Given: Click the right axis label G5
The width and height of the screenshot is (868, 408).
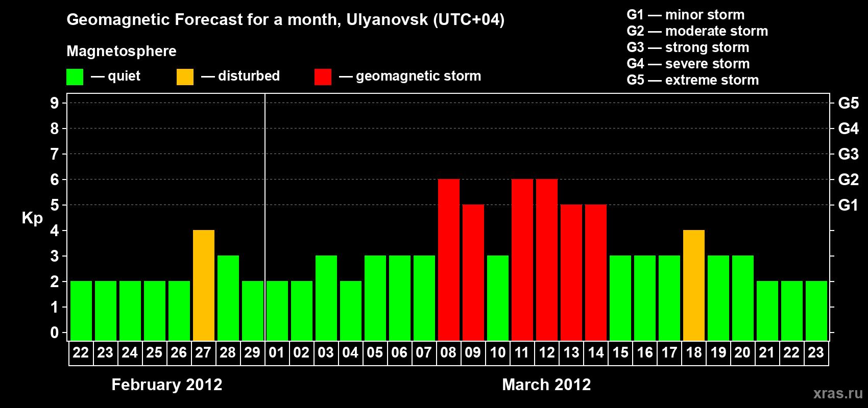Looking at the screenshot, I should pos(849,103).
